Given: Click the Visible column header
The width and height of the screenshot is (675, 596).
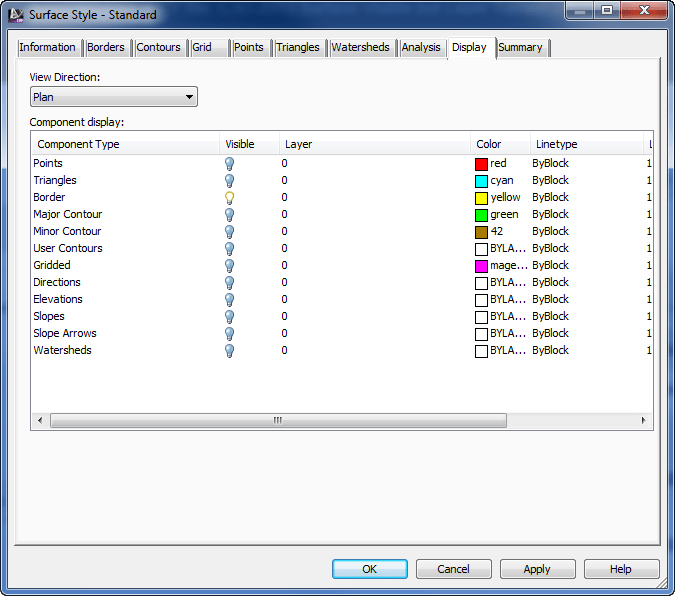Looking at the screenshot, I should [x=249, y=144].
